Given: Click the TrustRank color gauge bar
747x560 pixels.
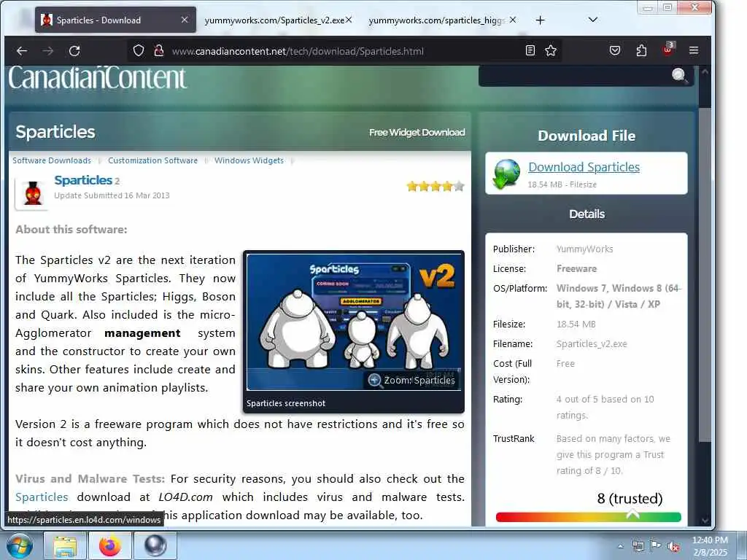Looking at the screenshot, I should pos(589,517).
